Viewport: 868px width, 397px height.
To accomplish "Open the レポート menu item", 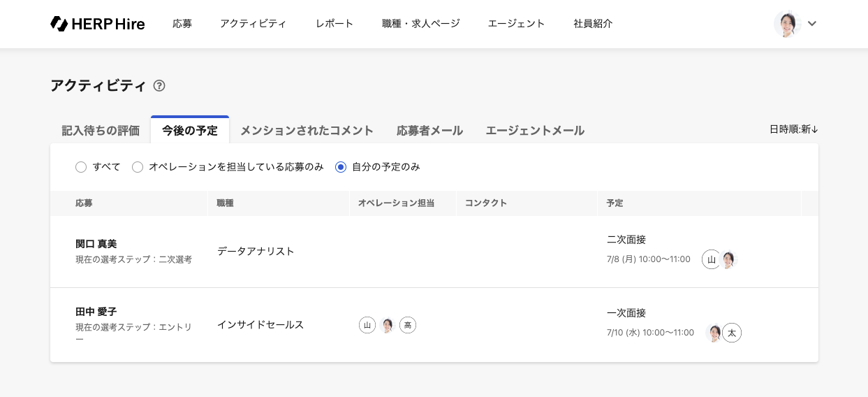I will tap(334, 24).
